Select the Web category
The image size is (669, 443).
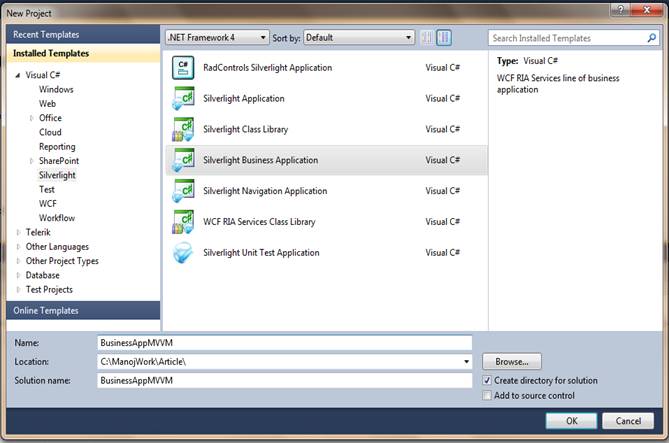click(47, 104)
